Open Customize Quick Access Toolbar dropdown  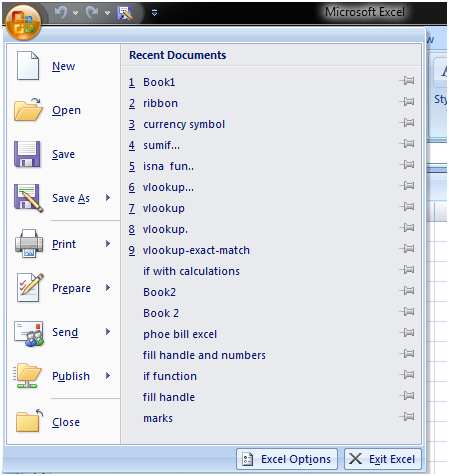pyautogui.click(x=154, y=13)
